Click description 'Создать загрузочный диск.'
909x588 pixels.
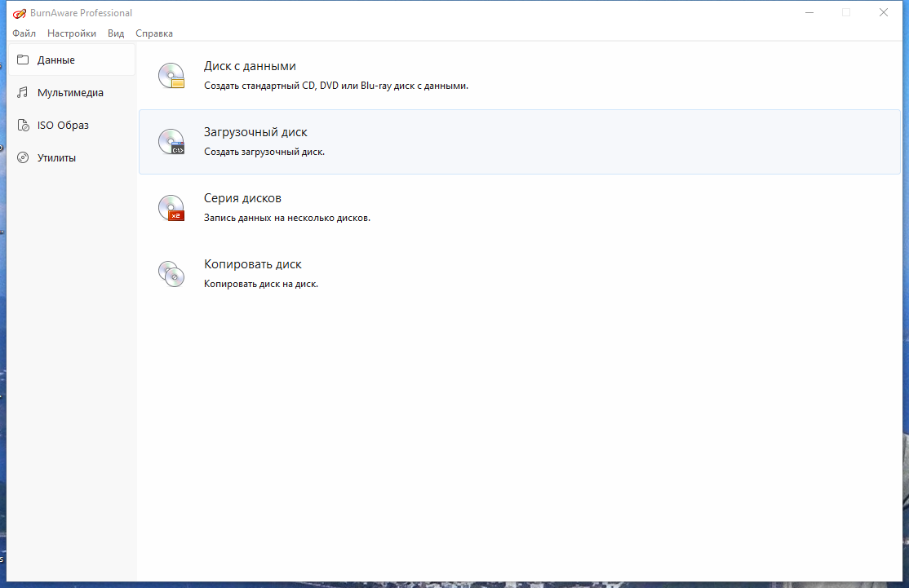click(x=264, y=152)
